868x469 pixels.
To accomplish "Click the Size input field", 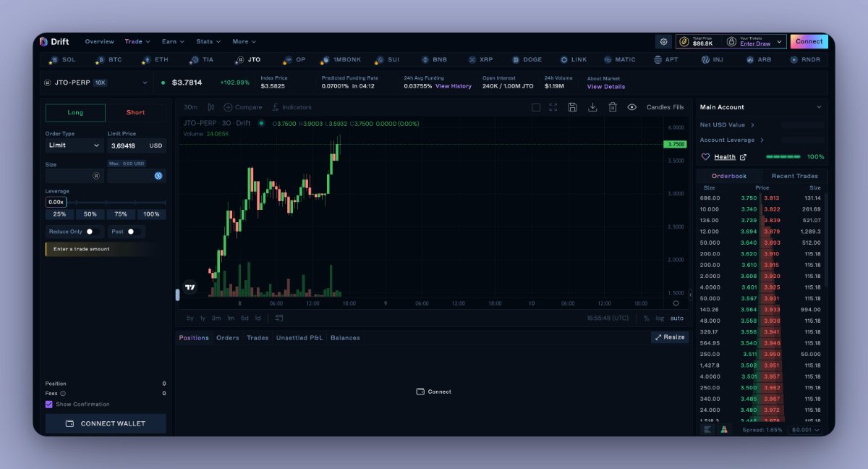I will (75, 176).
